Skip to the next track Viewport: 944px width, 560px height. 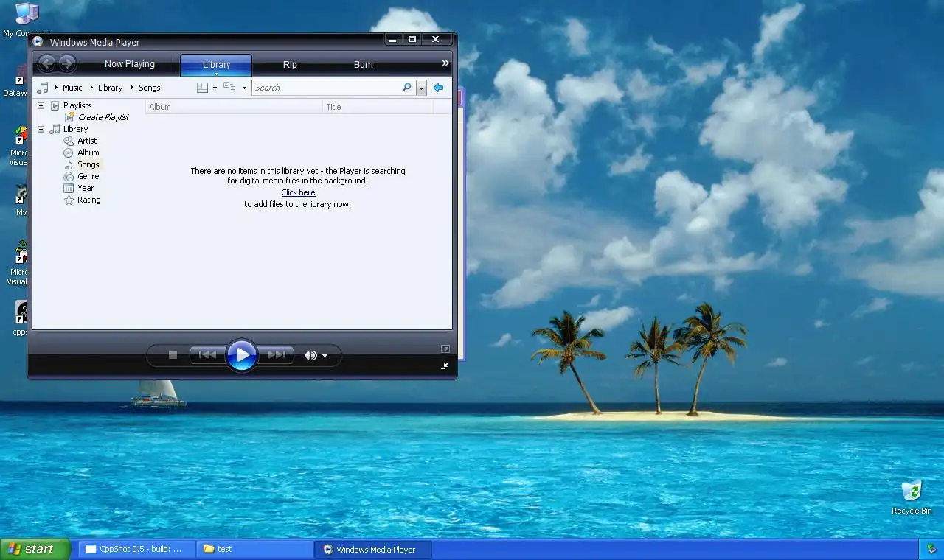point(277,355)
